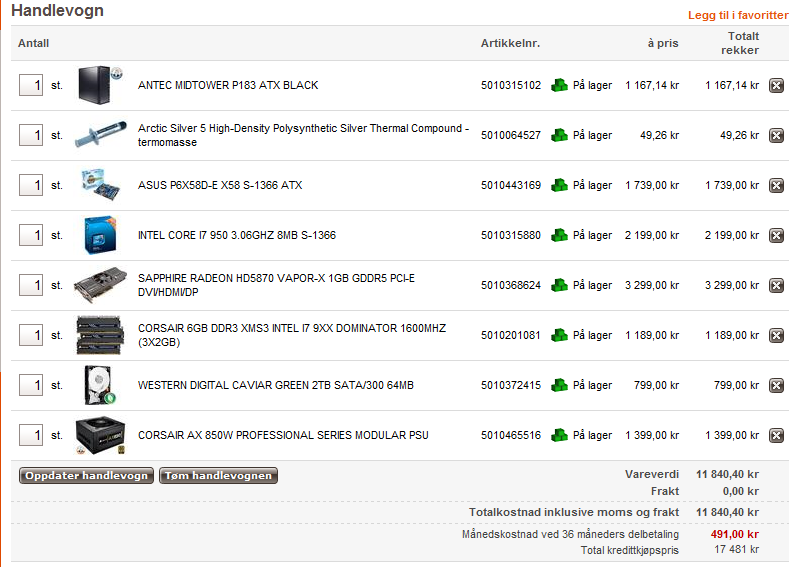Open Corsair Dominator memory thumbnail

pos(100,335)
